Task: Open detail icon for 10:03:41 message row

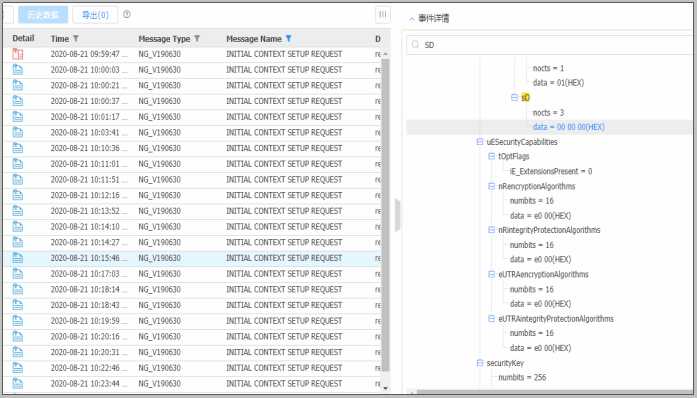Action: (18, 133)
